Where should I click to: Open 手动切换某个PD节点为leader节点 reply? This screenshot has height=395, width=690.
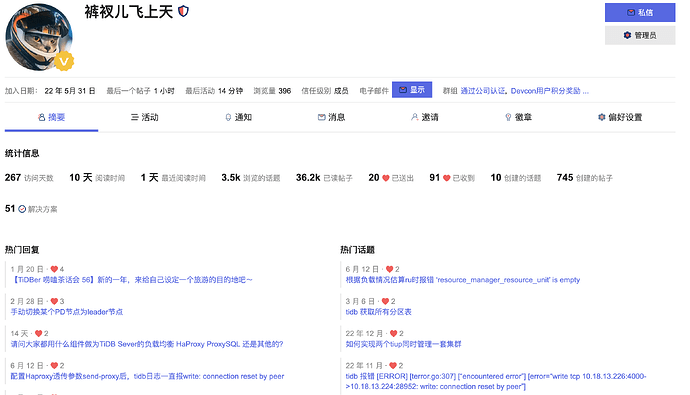(x=67, y=312)
